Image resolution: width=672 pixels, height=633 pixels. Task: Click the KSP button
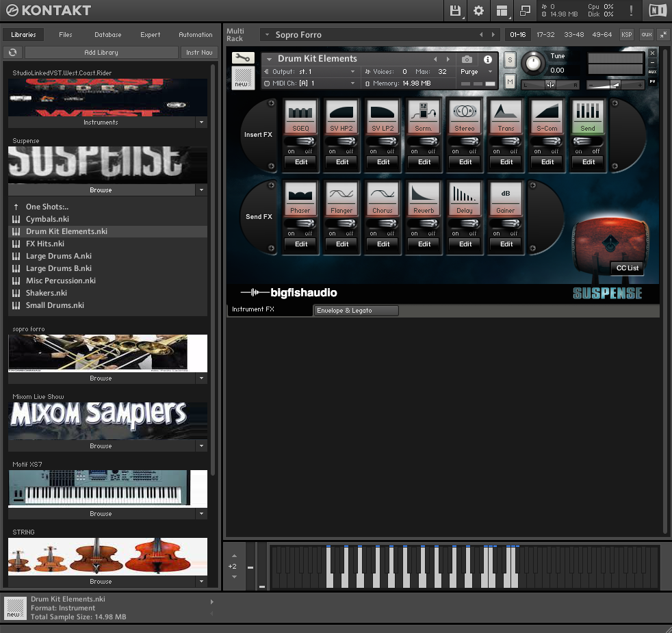(x=627, y=35)
